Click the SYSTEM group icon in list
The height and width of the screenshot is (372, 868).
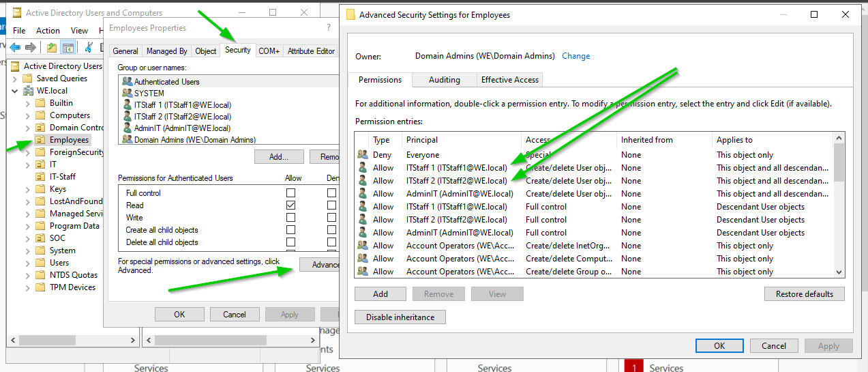pyautogui.click(x=127, y=93)
